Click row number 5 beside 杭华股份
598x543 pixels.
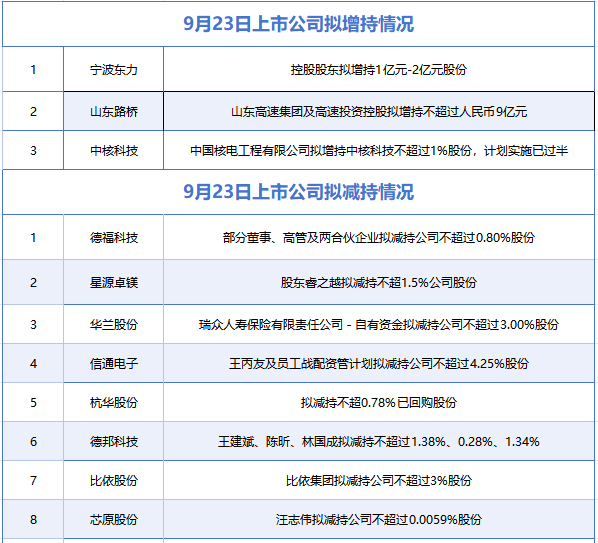pos(33,402)
